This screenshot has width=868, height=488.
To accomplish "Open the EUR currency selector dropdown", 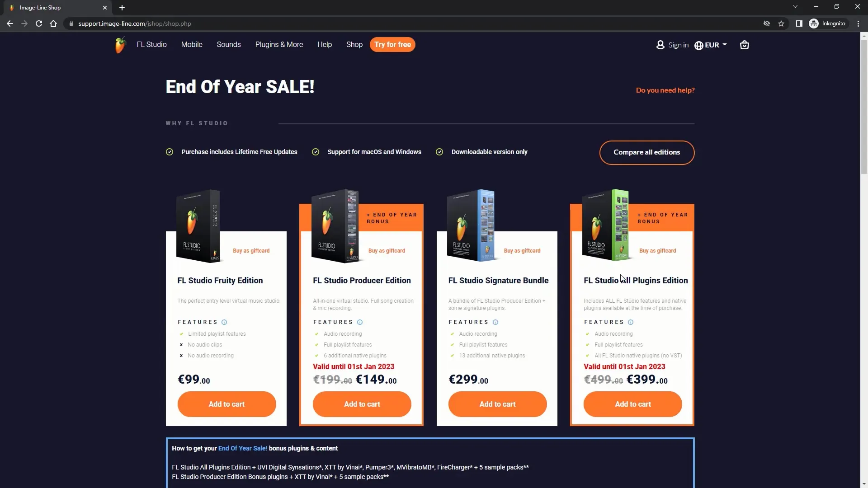I will point(711,45).
